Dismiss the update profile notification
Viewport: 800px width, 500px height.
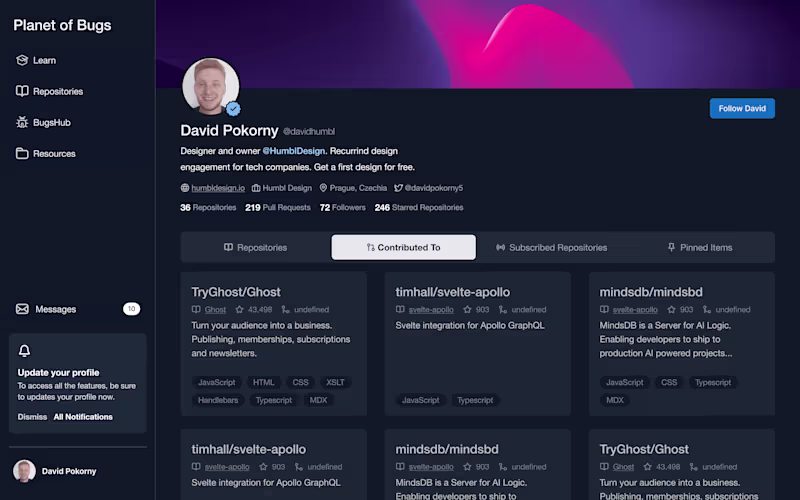click(x=32, y=417)
